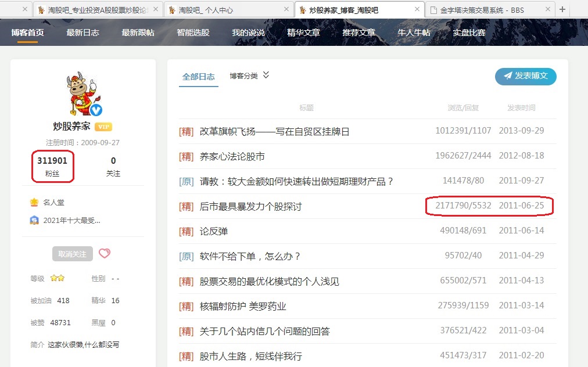Click the 名人堂 crown icon
Viewport: 588px width, 367px height.
tap(34, 203)
